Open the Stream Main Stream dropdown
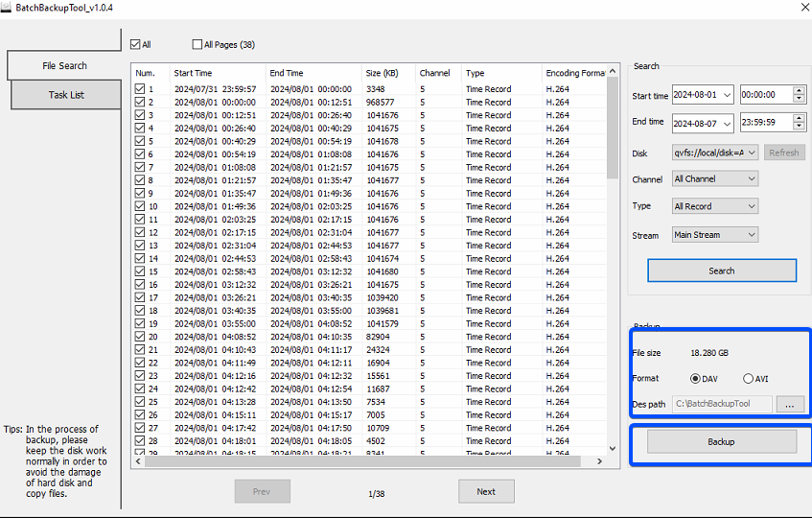 click(x=714, y=235)
